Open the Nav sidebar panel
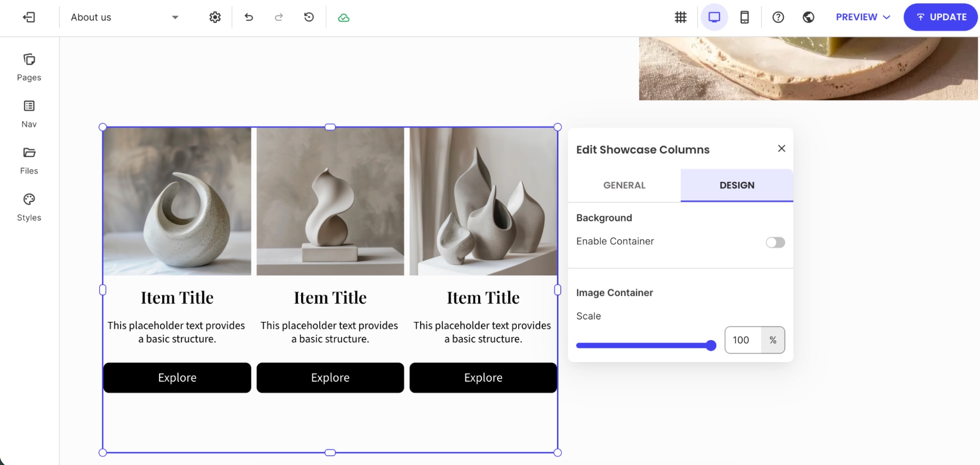The height and width of the screenshot is (465, 980). [29, 114]
